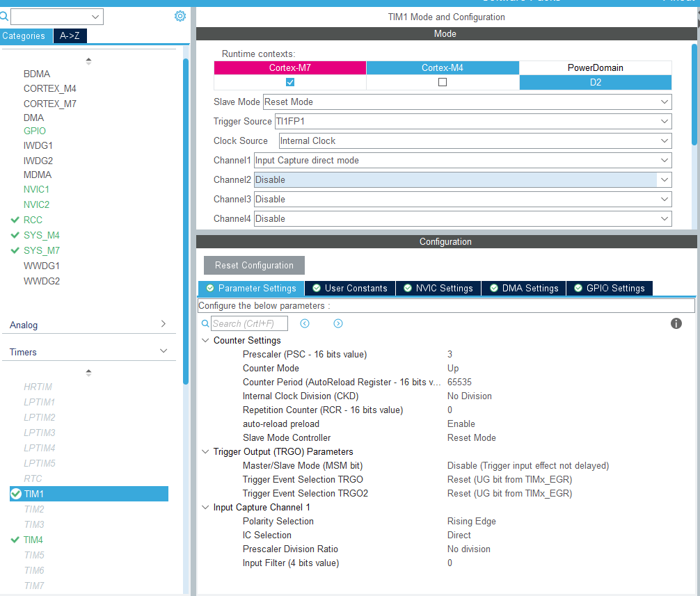
Task: Enable the Cortex-M4 runtime context checkbox
Action: (x=443, y=82)
